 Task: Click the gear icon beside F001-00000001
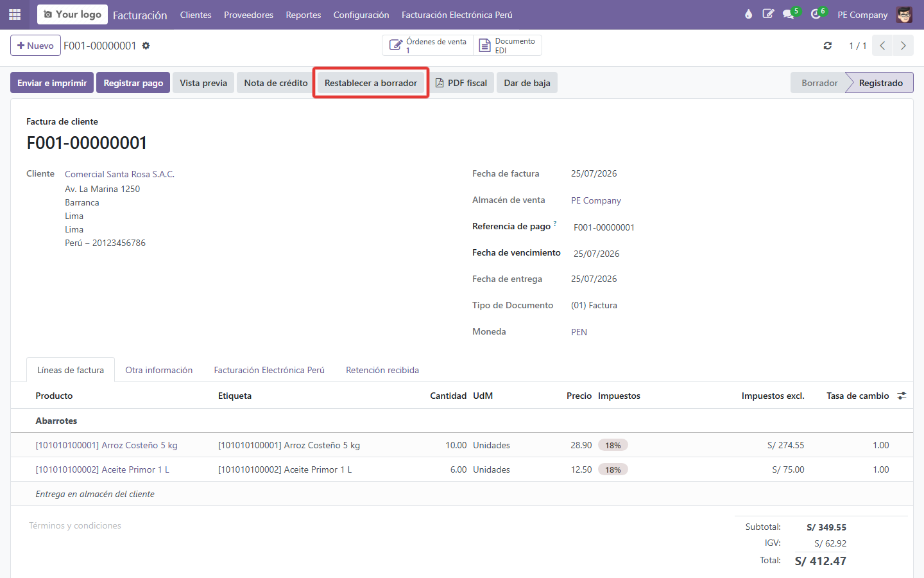click(x=146, y=46)
